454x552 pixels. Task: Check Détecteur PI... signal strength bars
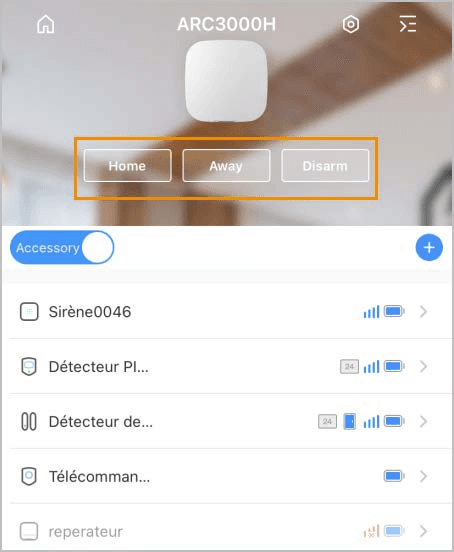(x=371, y=366)
